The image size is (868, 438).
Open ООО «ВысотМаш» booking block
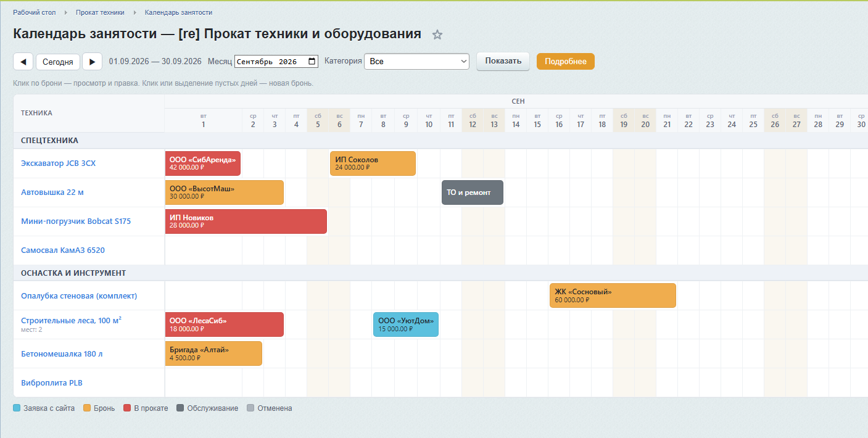click(x=225, y=192)
